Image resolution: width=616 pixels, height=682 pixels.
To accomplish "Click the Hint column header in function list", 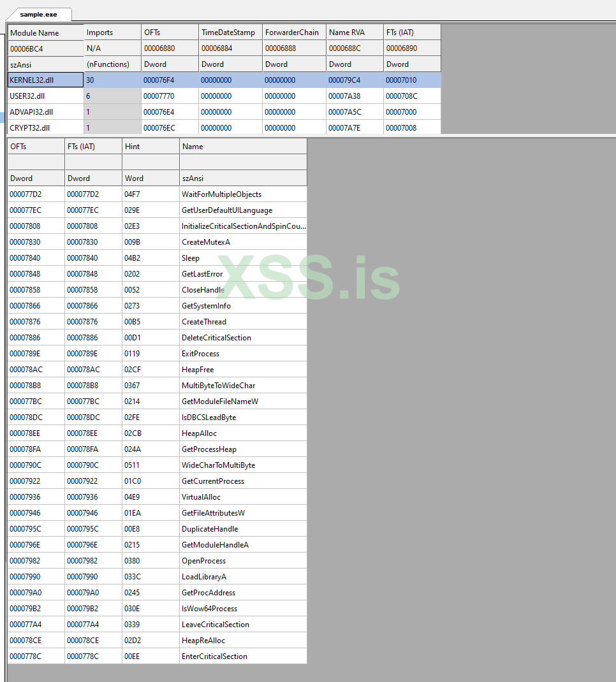I will (x=151, y=147).
